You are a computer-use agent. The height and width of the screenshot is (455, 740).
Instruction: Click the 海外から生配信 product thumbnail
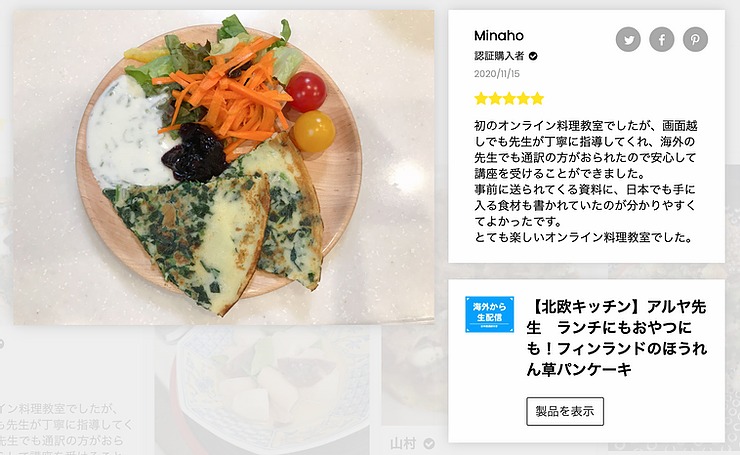click(x=489, y=314)
